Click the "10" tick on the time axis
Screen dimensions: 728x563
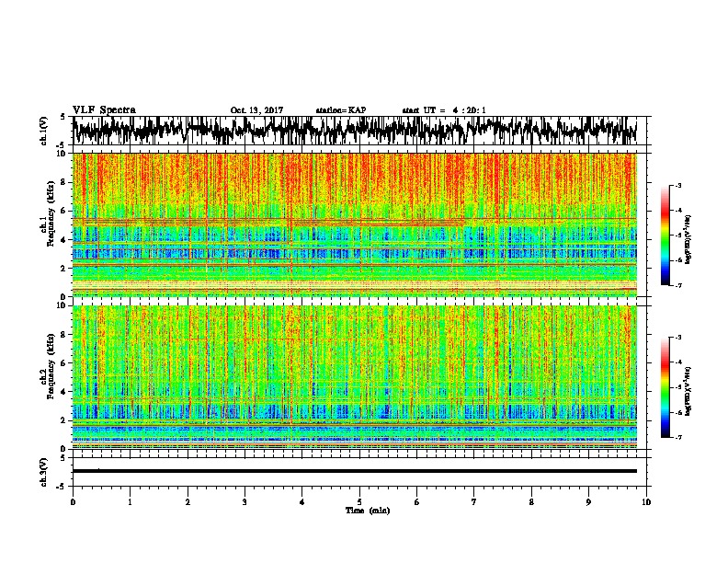tap(646, 502)
